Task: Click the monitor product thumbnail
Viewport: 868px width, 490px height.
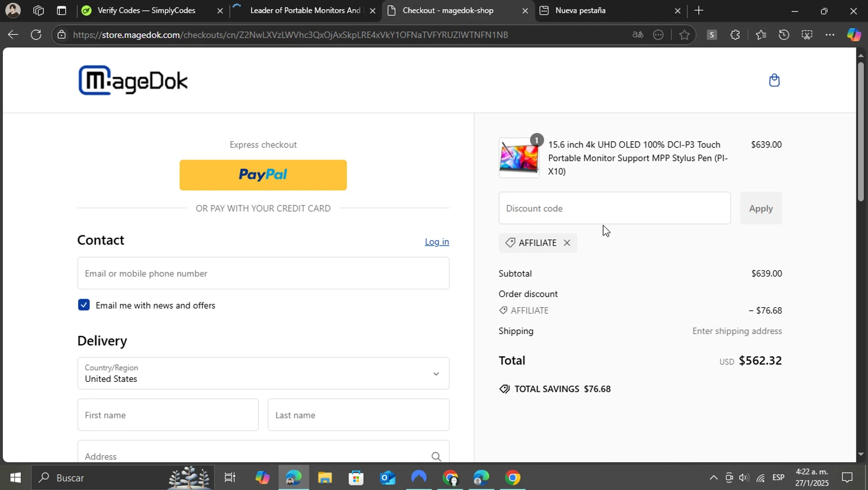Action: 519,158
